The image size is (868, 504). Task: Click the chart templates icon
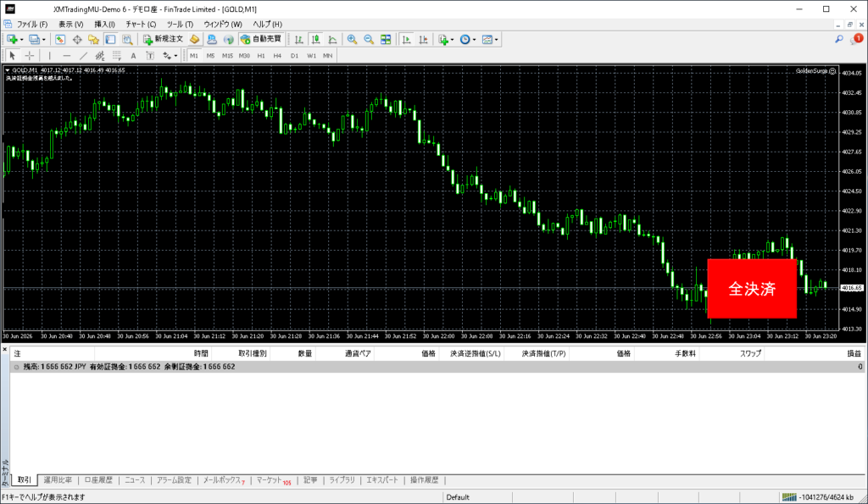[487, 39]
